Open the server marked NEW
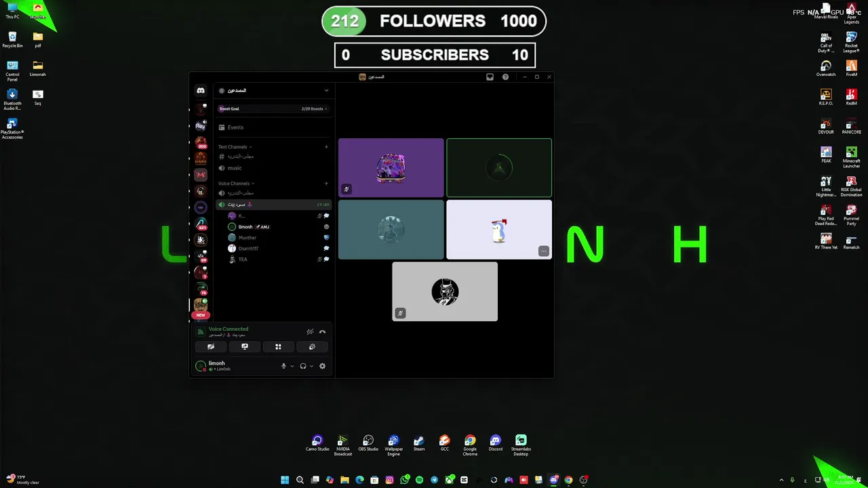Image resolution: width=868 pixels, height=488 pixels. (x=201, y=306)
